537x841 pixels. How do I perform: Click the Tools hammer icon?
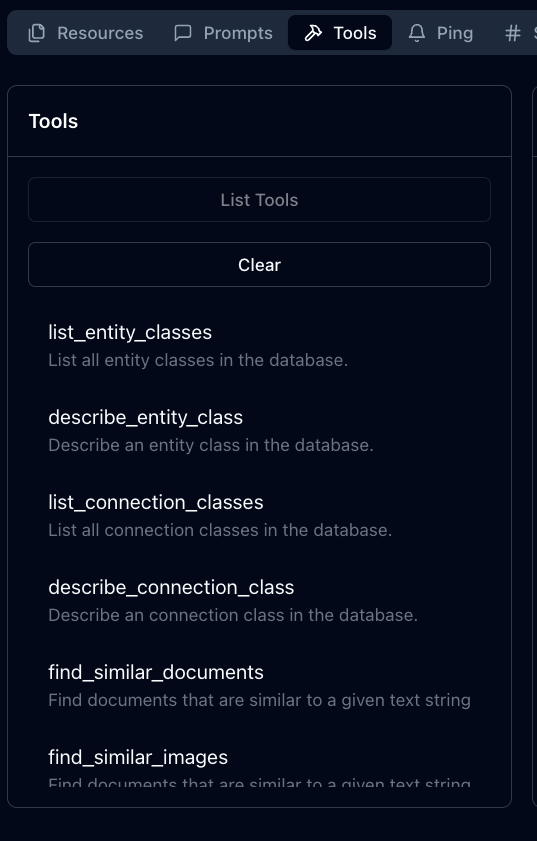[x=313, y=33]
